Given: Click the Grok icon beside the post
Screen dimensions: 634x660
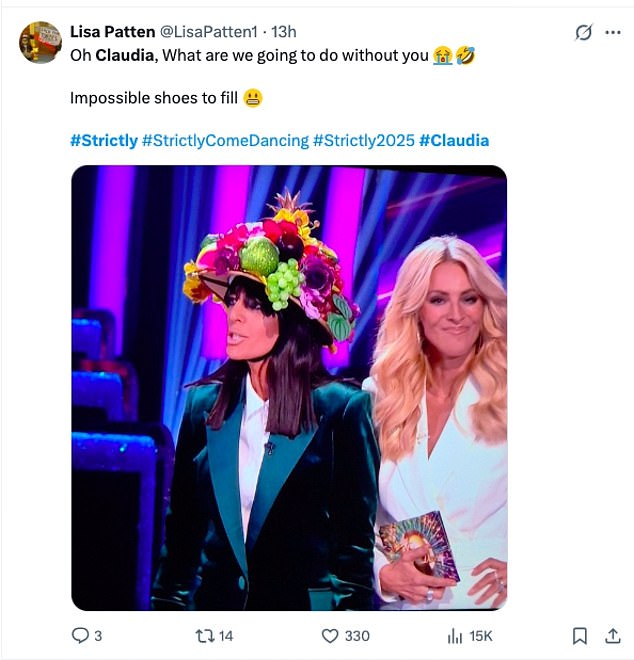Looking at the screenshot, I should pos(584,32).
